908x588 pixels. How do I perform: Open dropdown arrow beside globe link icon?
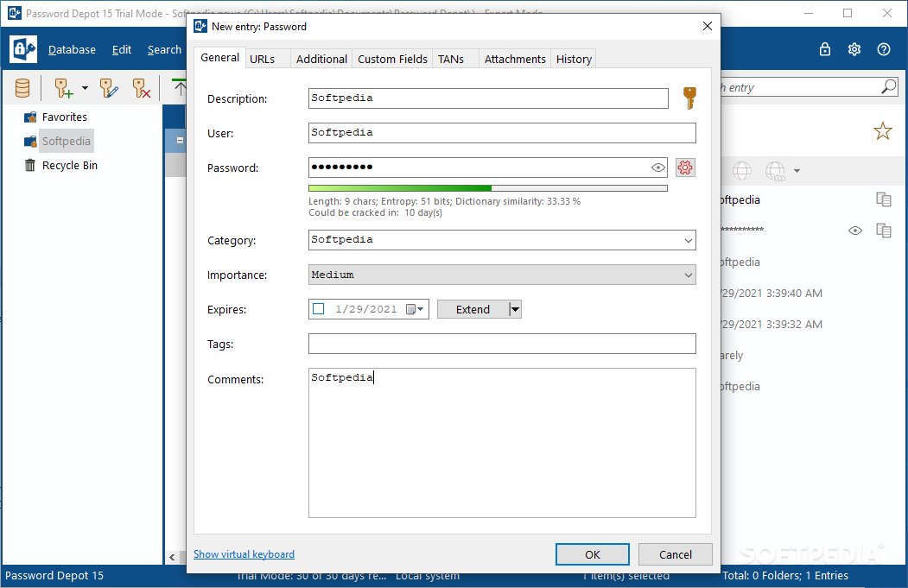797,171
